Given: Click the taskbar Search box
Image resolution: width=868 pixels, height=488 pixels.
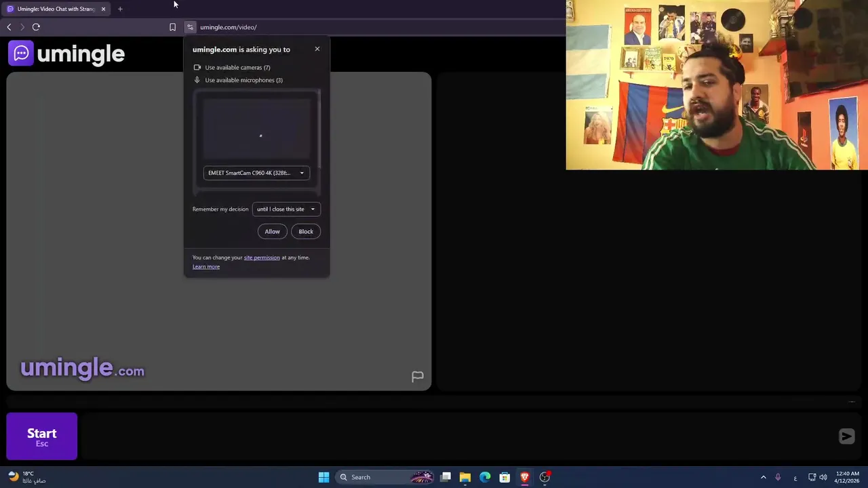Looking at the screenshot, I should coord(384,477).
